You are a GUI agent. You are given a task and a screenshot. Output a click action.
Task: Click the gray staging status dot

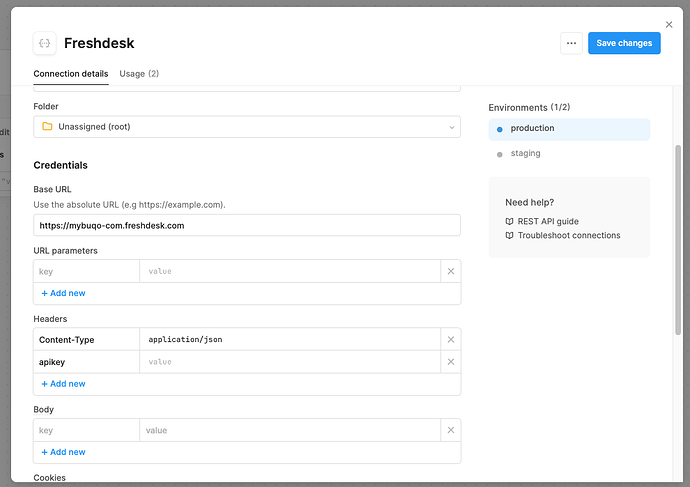point(499,154)
